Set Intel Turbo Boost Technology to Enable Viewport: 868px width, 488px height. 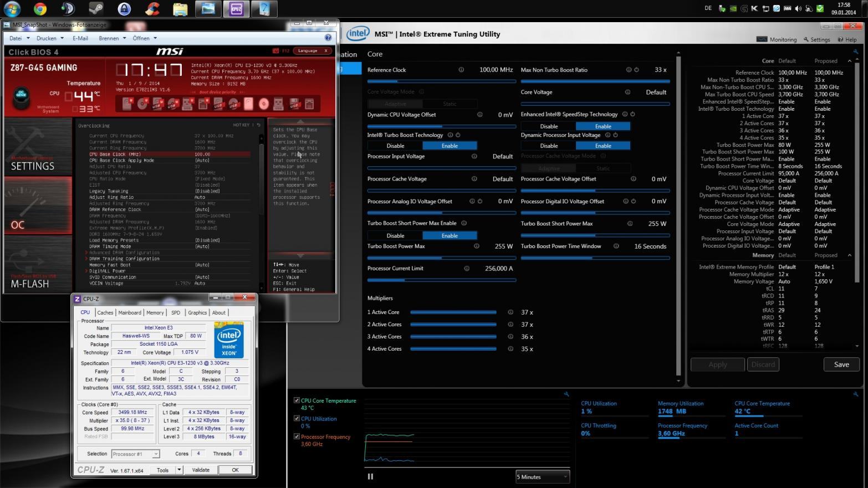click(450, 146)
